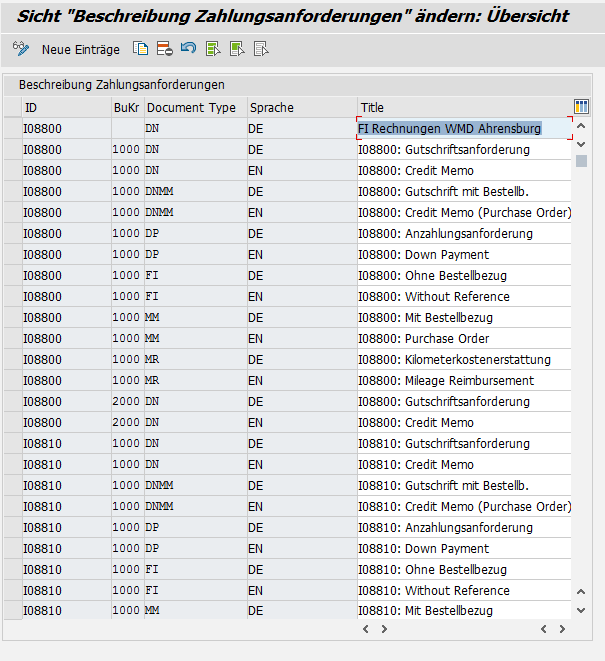Click the select all entries icon

(213, 49)
